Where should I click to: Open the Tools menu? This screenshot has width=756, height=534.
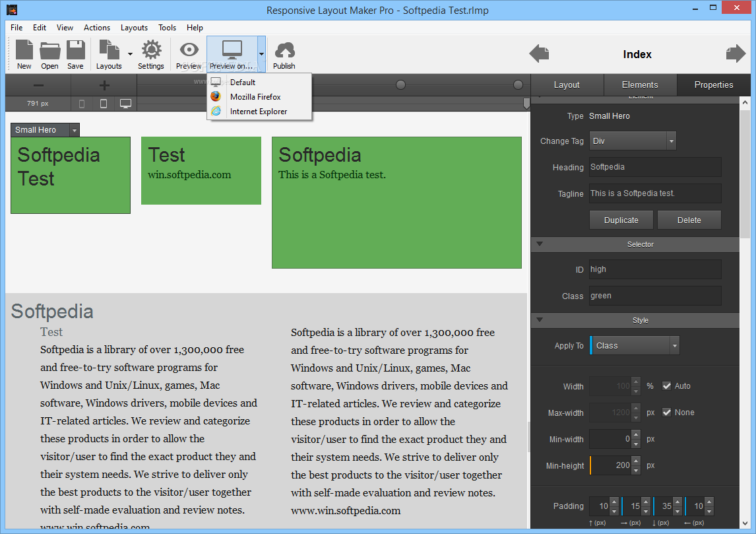click(x=168, y=28)
